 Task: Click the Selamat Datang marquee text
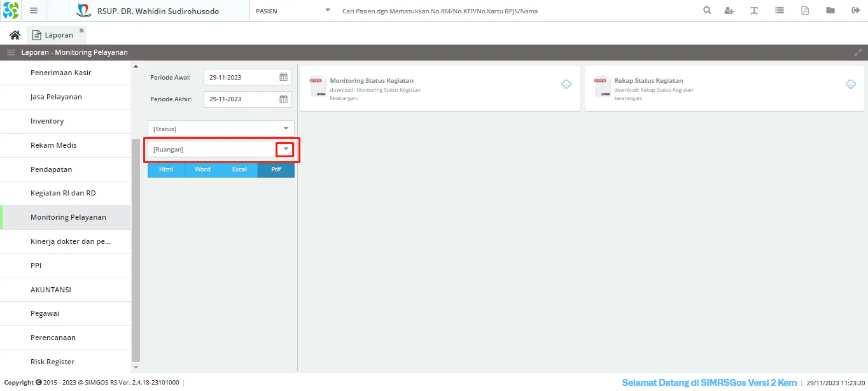[710, 382]
